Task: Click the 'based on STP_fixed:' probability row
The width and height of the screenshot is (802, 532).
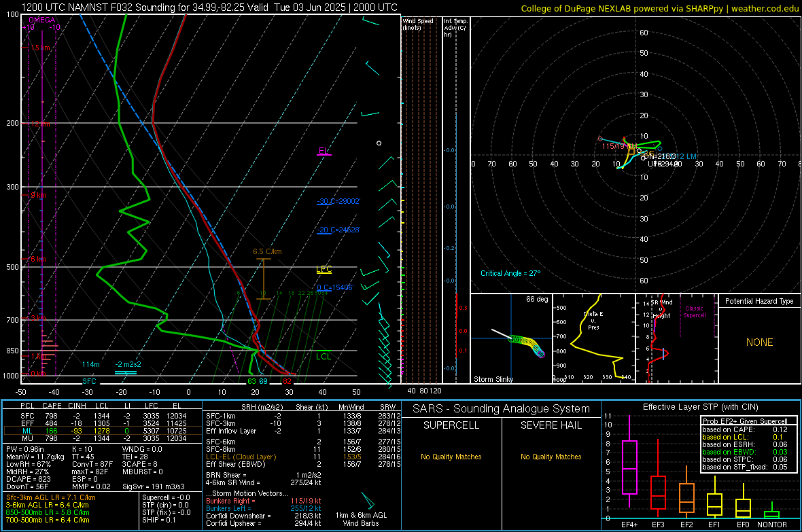Action: [745, 467]
